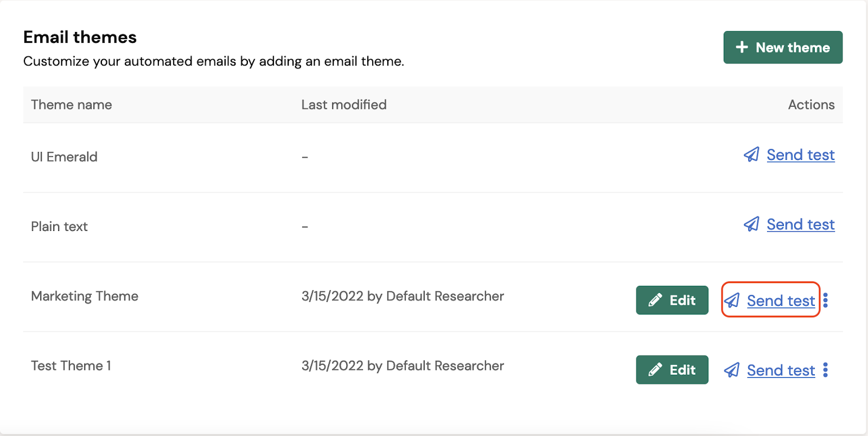
Task: Send test for Test Theme 1
Action: click(780, 370)
